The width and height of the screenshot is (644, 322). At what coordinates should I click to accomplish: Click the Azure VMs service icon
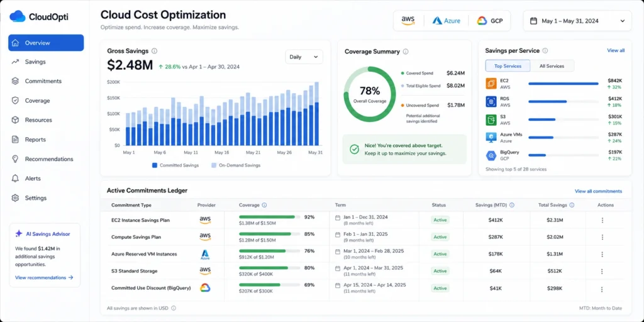(491, 138)
